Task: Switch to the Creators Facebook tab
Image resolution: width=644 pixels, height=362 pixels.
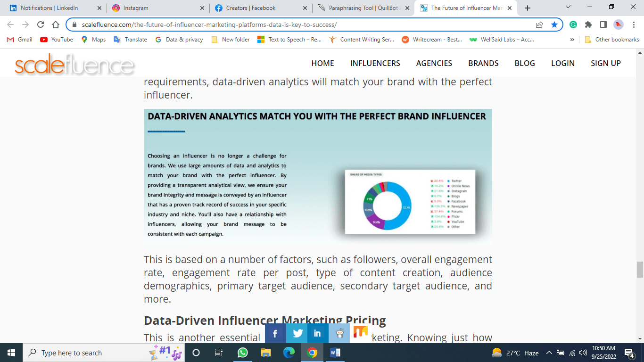Action: click(261, 8)
